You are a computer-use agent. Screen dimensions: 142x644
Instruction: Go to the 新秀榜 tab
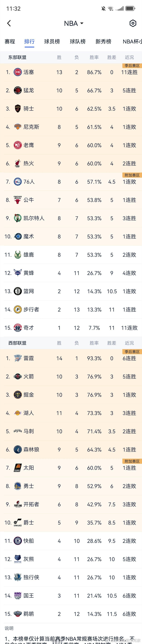[103, 41]
